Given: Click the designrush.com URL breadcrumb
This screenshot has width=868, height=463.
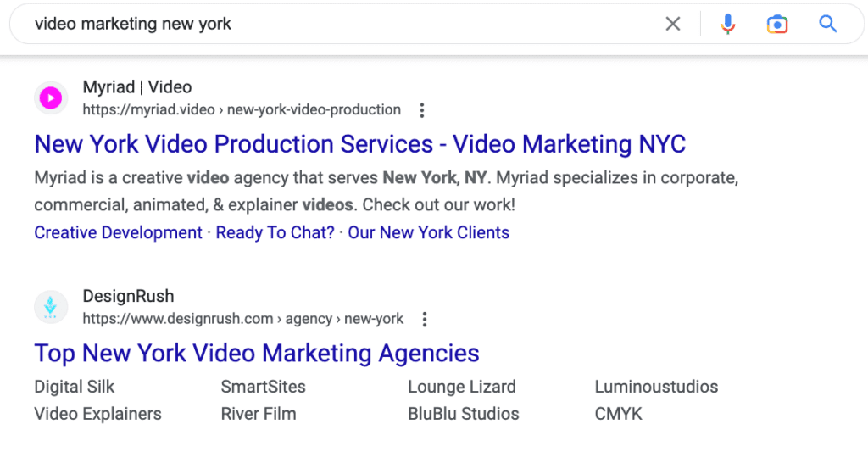Looking at the screenshot, I should pos(243,319).
